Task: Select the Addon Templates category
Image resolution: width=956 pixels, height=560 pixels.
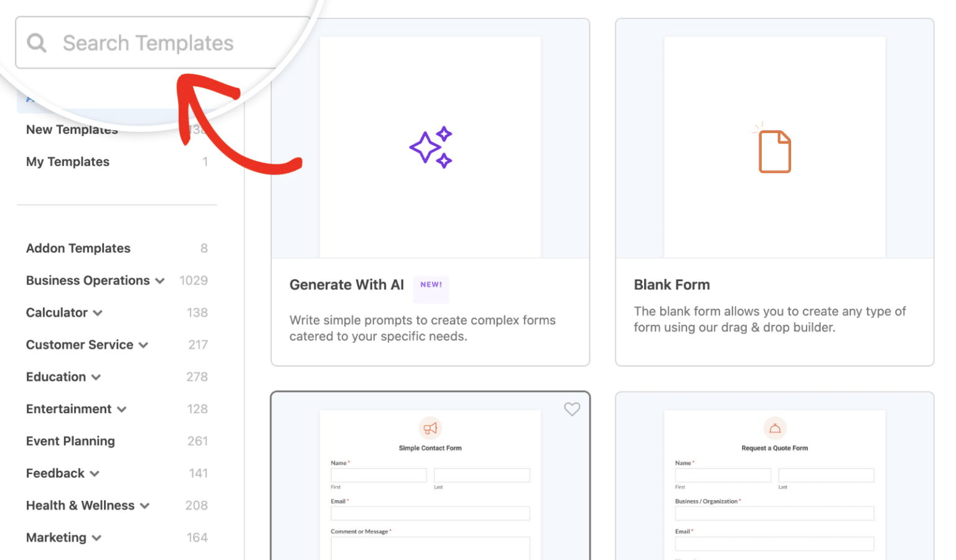Action: (78, 248)
